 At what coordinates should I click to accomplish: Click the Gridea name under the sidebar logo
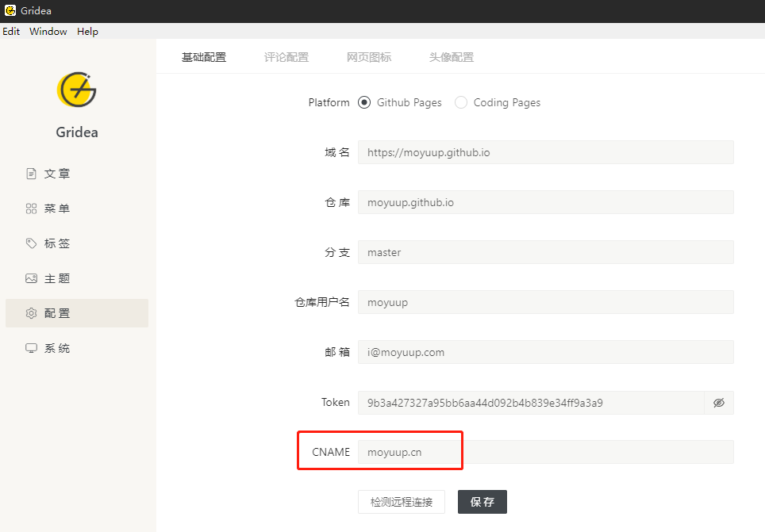[x=77, y=132]
